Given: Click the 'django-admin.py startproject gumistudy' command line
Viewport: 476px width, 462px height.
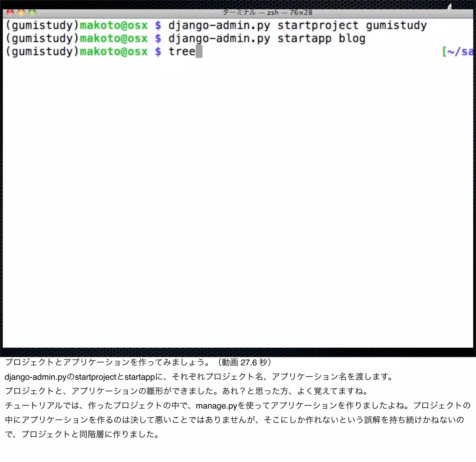Looking at the screenshot, I should tap(297, 26).
